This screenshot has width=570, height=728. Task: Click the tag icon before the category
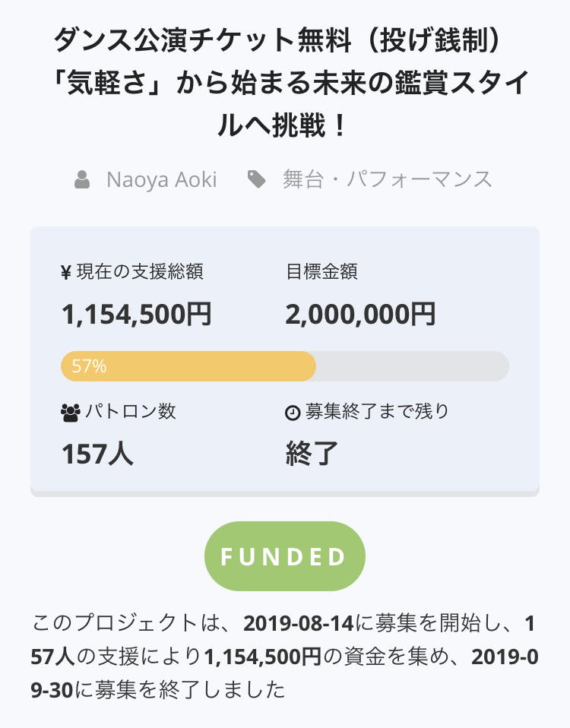(257, 180)
